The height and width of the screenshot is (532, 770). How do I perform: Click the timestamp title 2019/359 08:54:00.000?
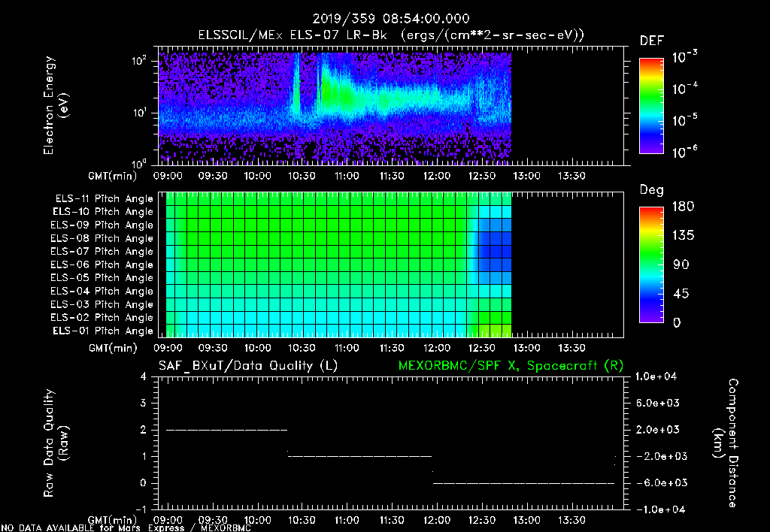pyautogui.click(x=391, y=19)
